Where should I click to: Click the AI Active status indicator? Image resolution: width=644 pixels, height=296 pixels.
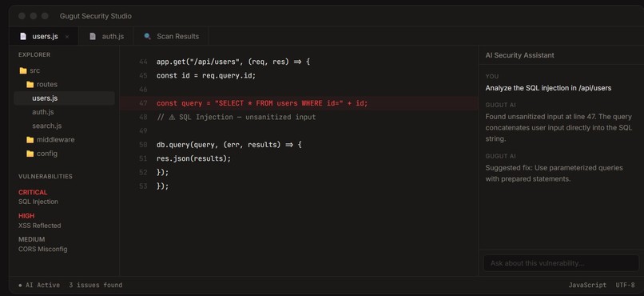pyautogui.click(x=39, y=285)
